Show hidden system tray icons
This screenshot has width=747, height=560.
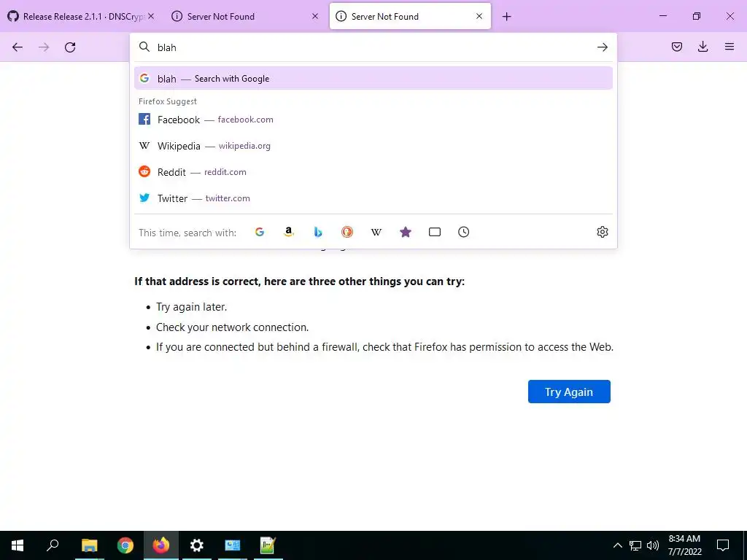(617, 545)
